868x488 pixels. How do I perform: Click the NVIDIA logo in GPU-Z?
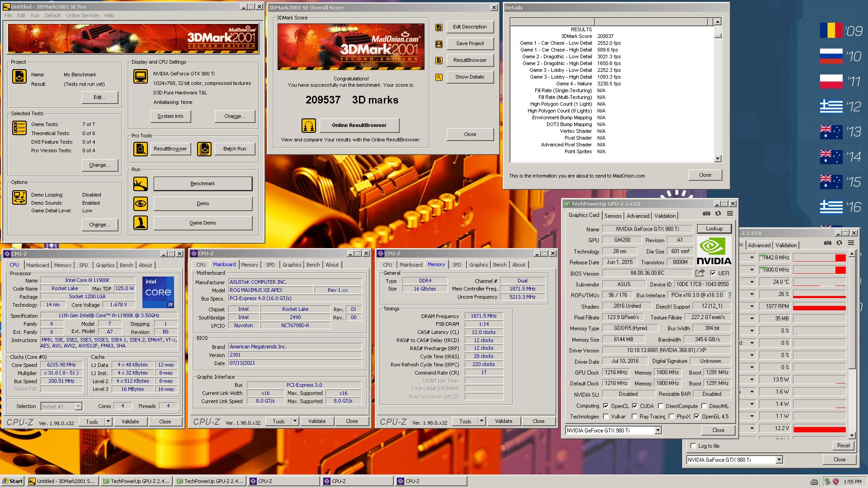(714, 251)
